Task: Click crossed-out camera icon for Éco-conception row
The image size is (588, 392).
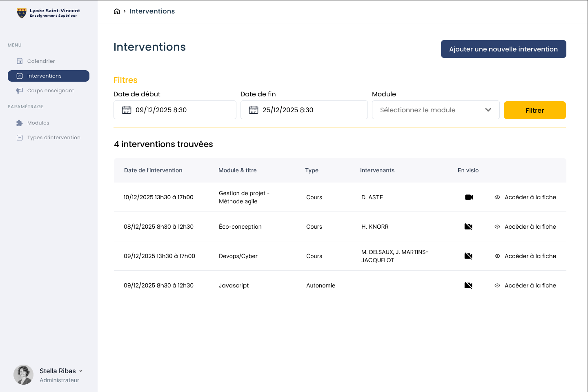Action: point(468,227)
